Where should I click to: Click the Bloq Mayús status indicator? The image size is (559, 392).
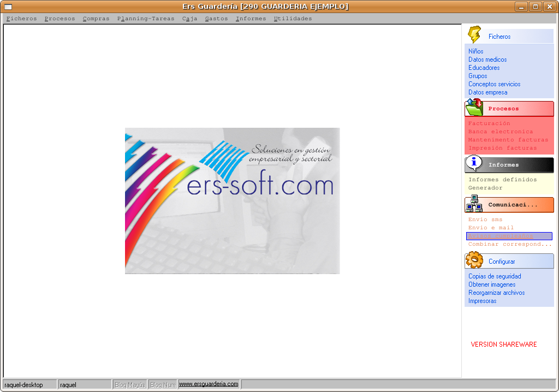[x=130, y=384]
